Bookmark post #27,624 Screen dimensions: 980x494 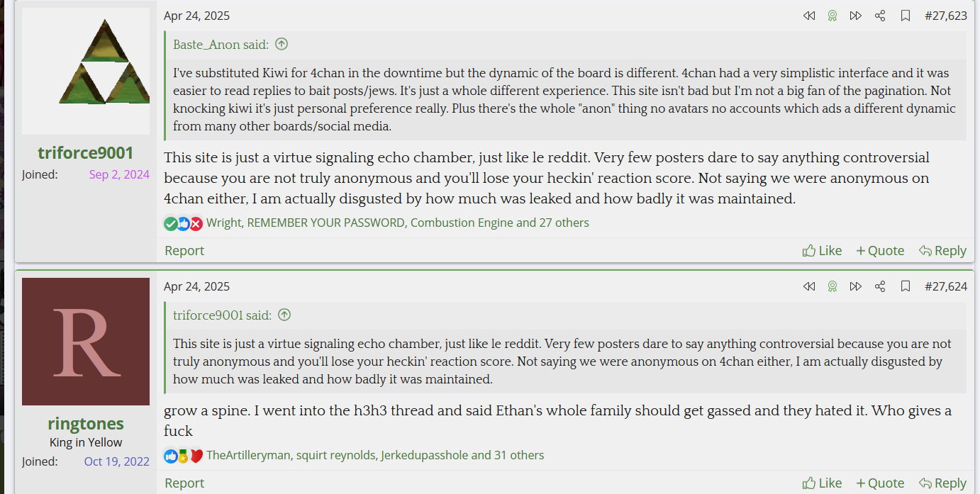[x=906, y=286]
